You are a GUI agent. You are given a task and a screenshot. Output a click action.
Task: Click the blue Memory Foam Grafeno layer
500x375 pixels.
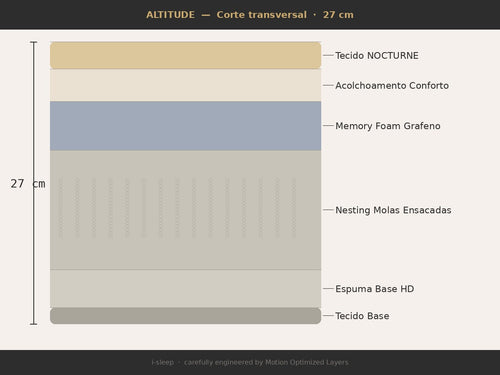click(186, 126)
